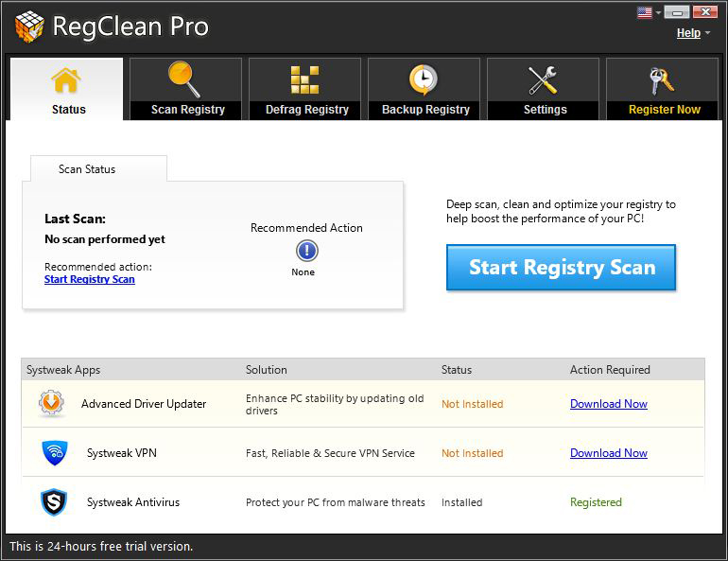
Task: Open the Backup Registry tab label
Action: coord(425,110)
